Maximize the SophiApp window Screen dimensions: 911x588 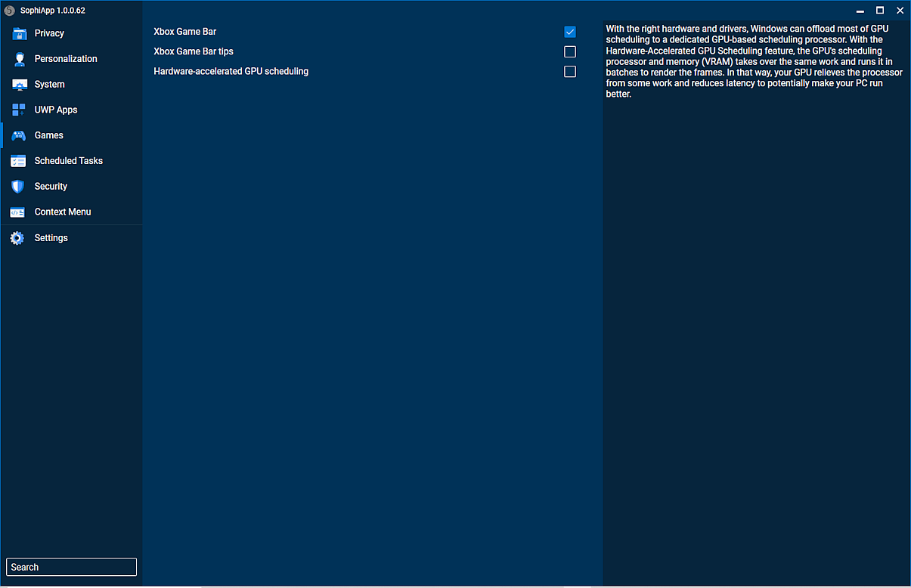tap(880, 11)
